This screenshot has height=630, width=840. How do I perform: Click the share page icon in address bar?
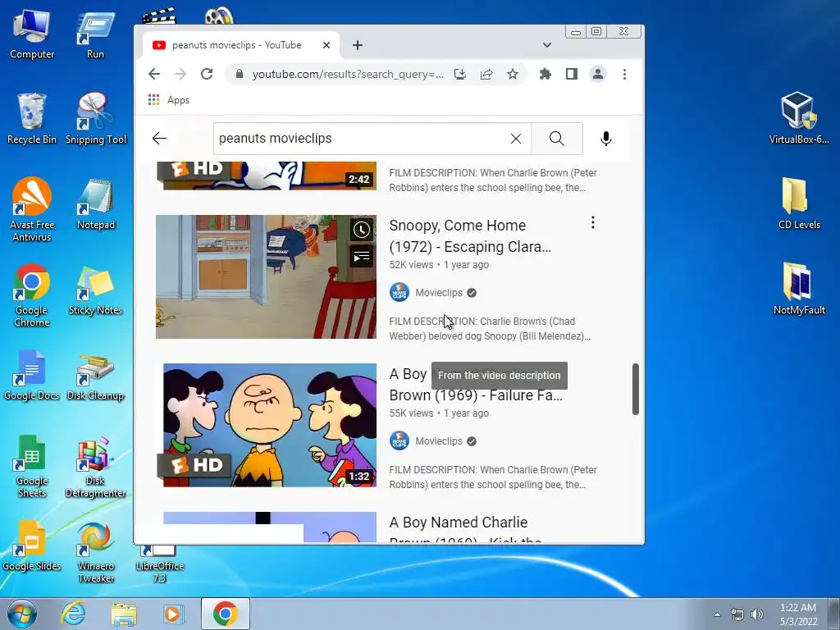coord(486,74)
